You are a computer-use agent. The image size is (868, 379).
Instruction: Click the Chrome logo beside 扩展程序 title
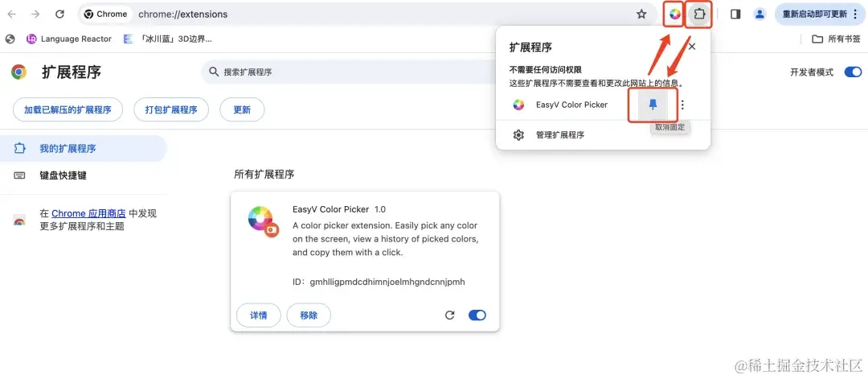[x=18, y=72]
